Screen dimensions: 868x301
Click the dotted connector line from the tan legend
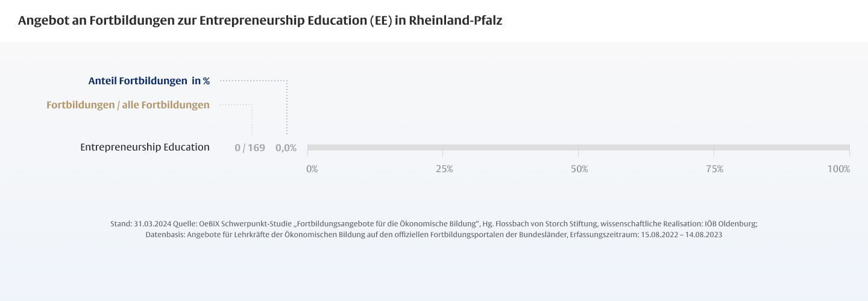[x=251, y=119]
